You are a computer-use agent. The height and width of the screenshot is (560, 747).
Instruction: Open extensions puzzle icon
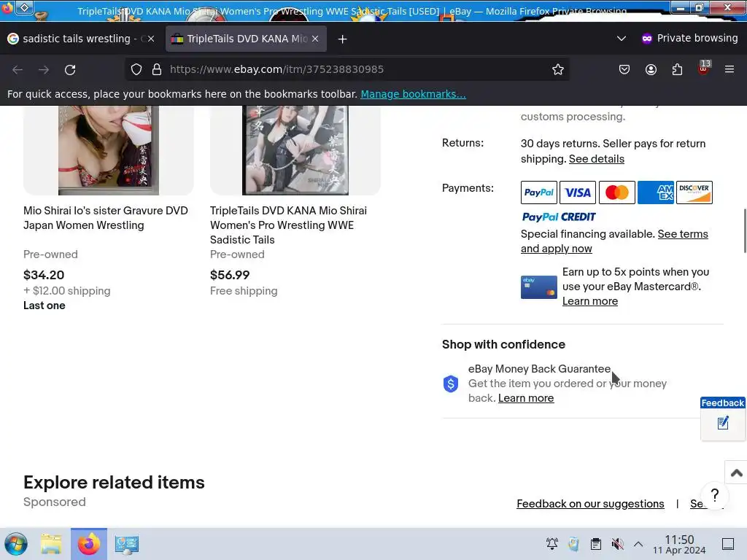(677, 69)
